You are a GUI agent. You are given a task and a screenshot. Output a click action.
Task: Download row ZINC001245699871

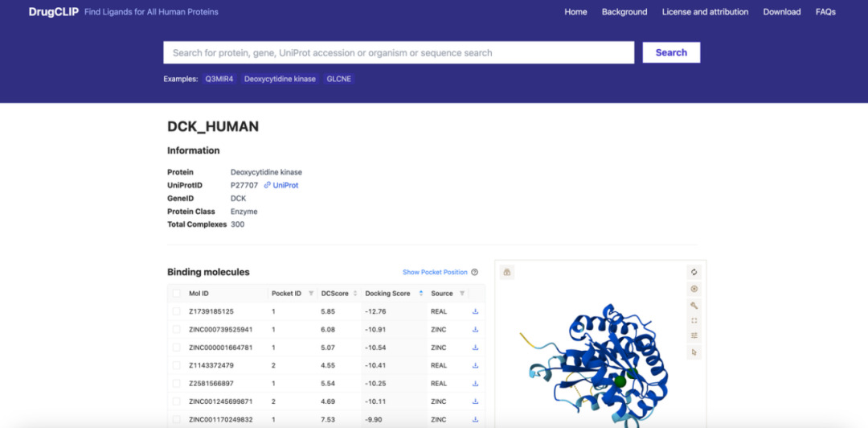pos(475,401)
